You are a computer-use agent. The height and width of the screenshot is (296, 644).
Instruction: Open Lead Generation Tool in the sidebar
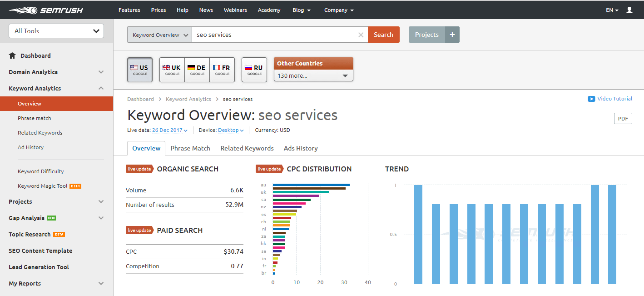tap(39, 267)
